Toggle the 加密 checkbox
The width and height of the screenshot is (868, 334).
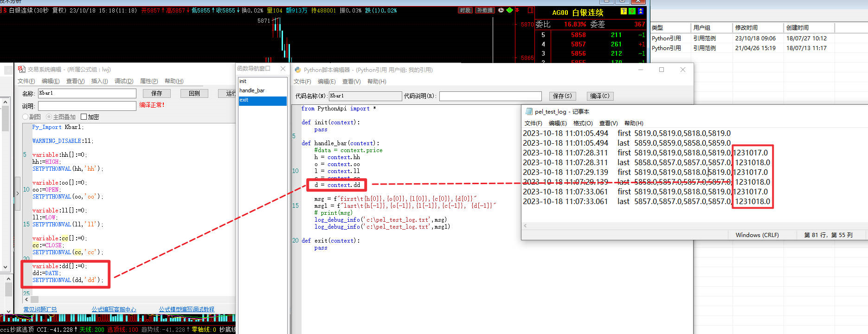(84, 117)
